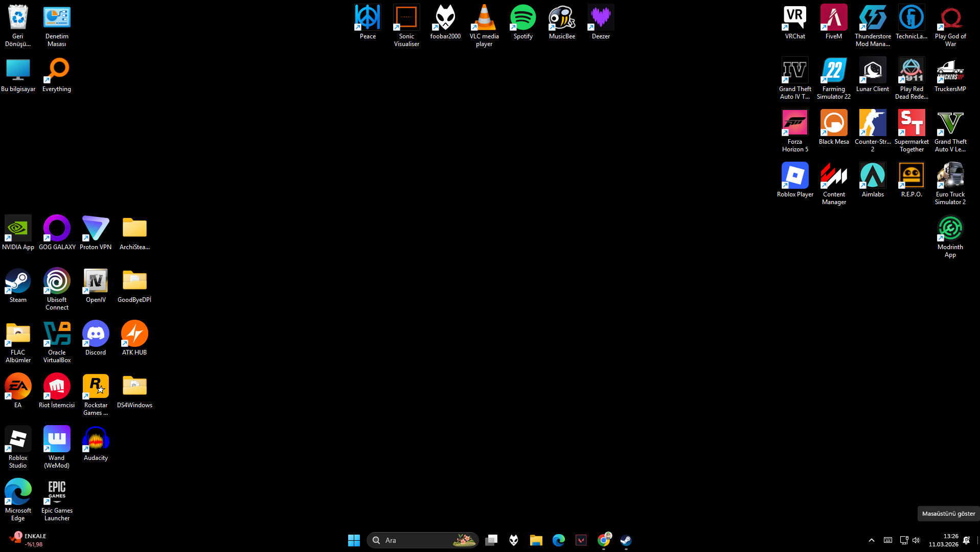The height and width of the screenshot is (552, 980).
Task: Open Euro Truck Simulator 2 icon
Action: pos(950,183)
